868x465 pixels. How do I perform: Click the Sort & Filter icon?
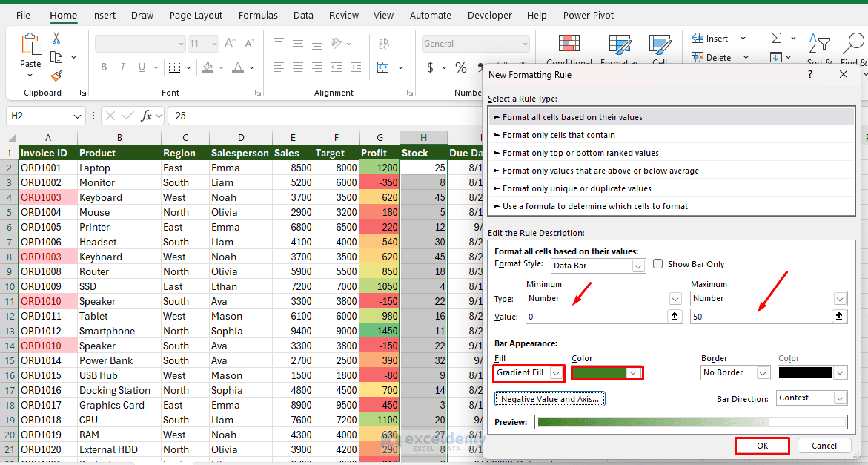point(819,43)
